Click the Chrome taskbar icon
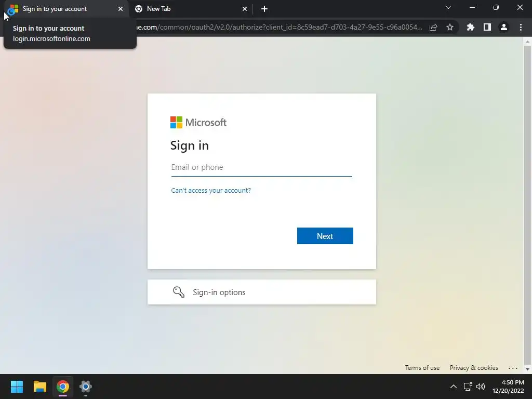 coord(63,387)
